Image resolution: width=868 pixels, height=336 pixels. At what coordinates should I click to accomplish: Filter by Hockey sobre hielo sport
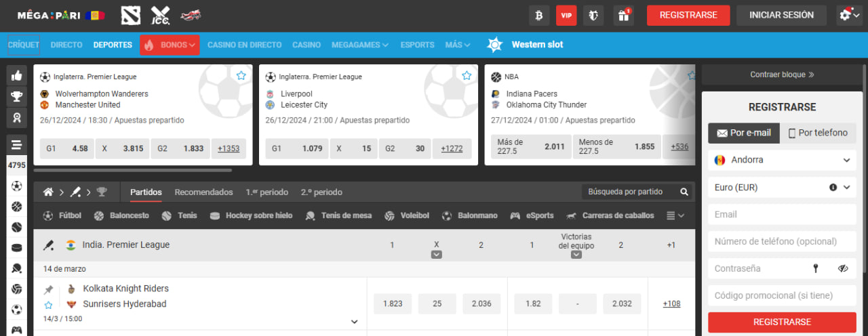(251, 215)
